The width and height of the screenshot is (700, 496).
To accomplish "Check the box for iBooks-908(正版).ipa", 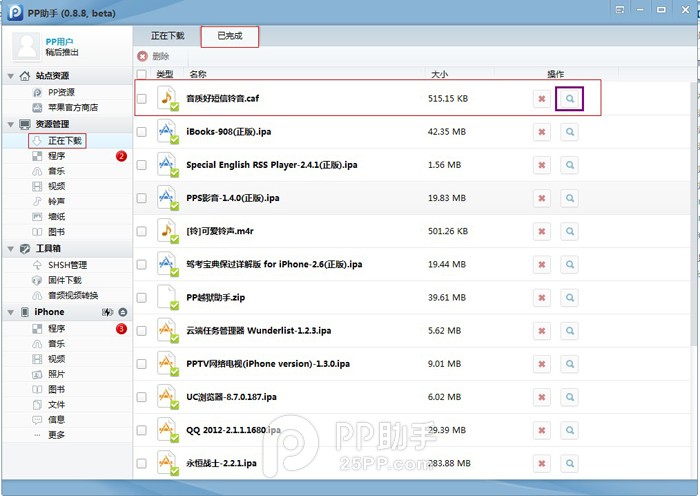I will (141, 132).
